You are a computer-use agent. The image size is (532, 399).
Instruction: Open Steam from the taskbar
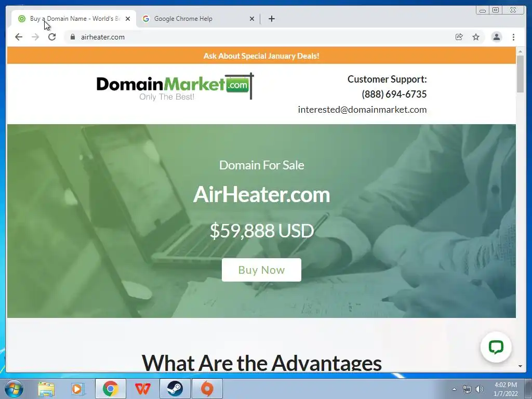point(175,389)
